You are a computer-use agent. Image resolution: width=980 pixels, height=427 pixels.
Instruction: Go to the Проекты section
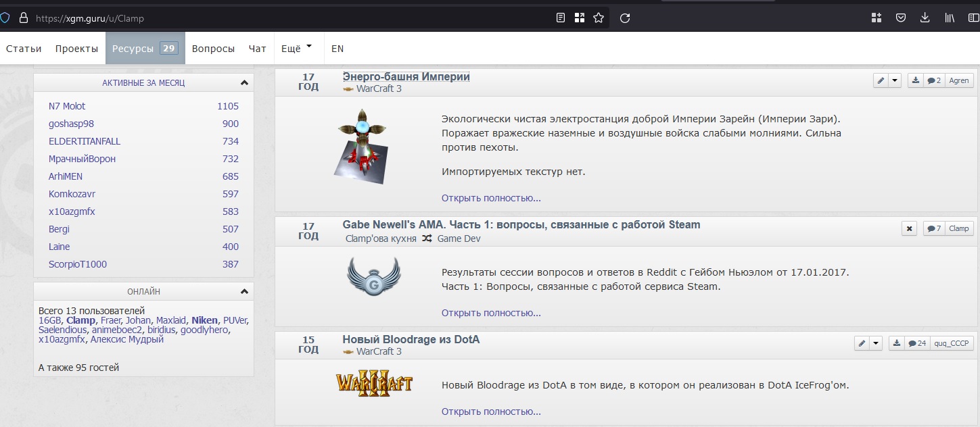click(76, 49)
